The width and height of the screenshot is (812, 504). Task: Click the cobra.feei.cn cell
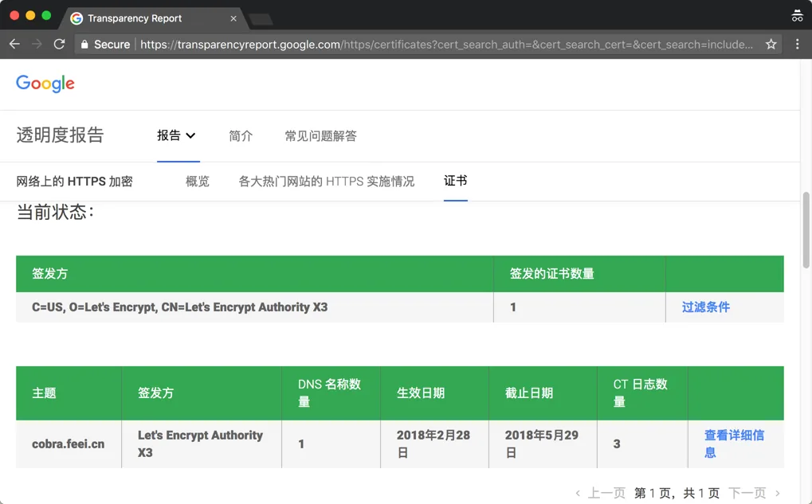pos(69,444)
